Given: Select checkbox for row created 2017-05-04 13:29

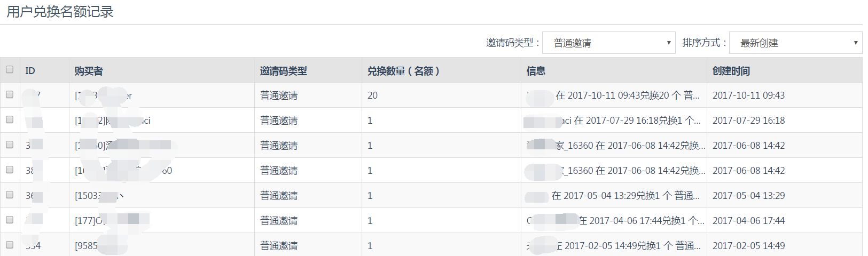Looking at the screenshot, I should [x=10, y=195].
